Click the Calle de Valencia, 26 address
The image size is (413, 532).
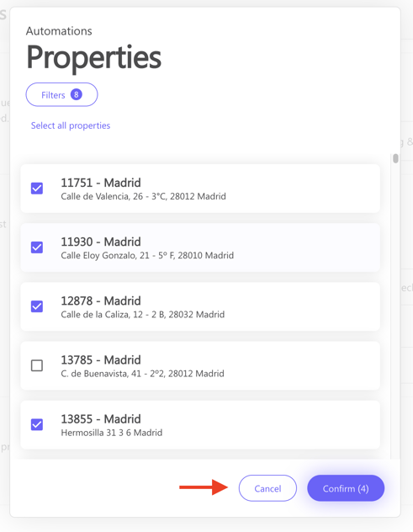(x=144, y=196)
